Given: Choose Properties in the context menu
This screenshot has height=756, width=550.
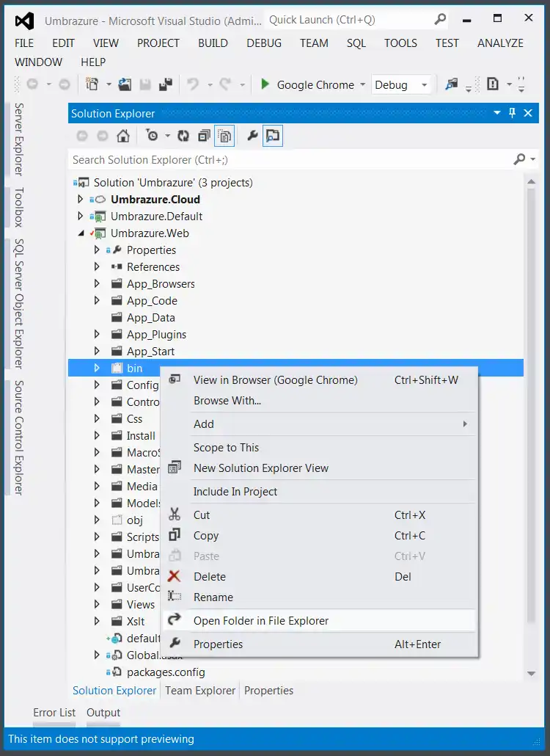Looking at the screenshot, I should 319,644.
